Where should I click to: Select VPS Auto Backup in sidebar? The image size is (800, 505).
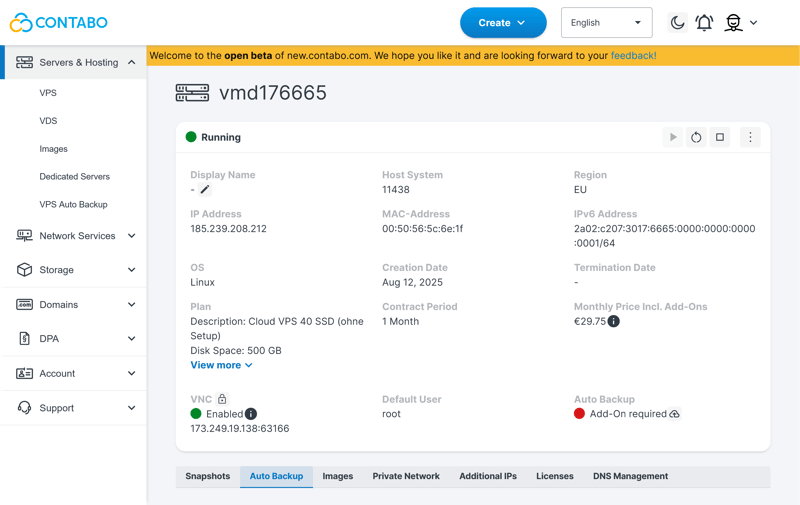click(73, 204)
